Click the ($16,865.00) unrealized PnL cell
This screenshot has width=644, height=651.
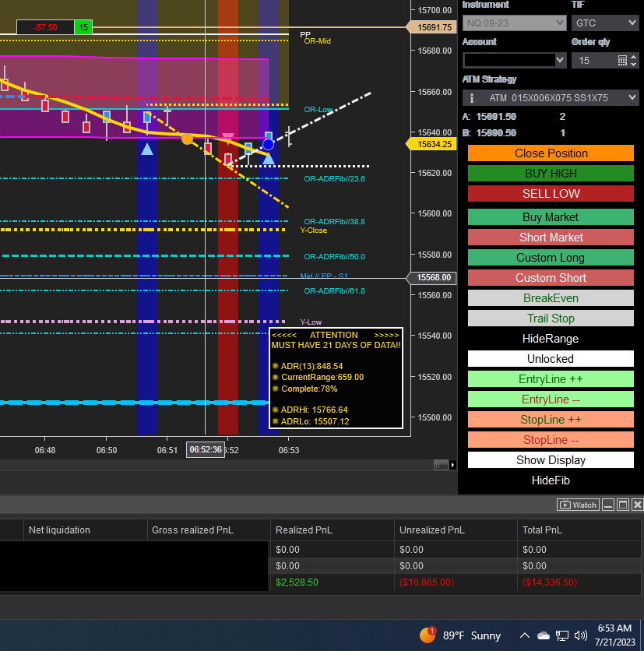456,582
